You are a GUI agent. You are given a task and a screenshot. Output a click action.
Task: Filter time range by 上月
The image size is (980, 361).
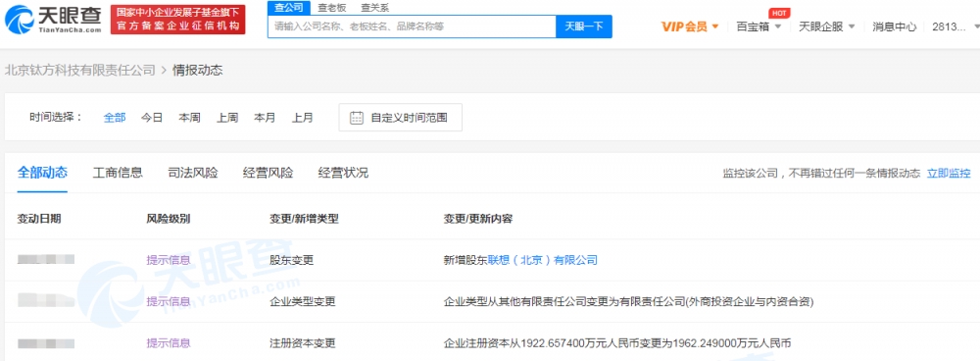coord(303,118)
